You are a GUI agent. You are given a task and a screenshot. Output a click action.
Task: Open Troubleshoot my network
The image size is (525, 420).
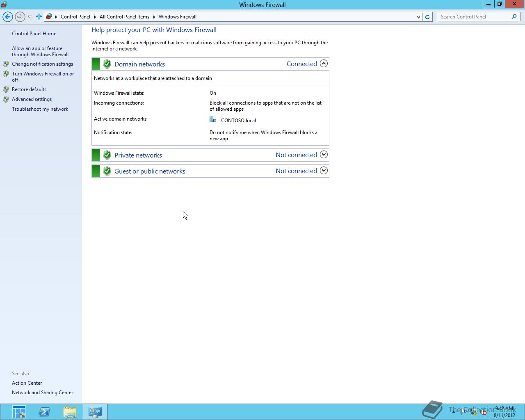(x=40, y=109)
